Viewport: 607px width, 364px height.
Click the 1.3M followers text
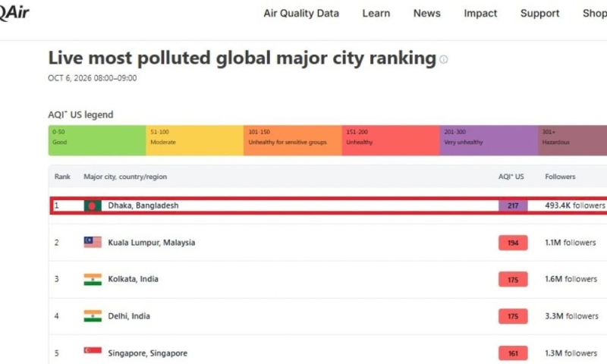[571, 353]
